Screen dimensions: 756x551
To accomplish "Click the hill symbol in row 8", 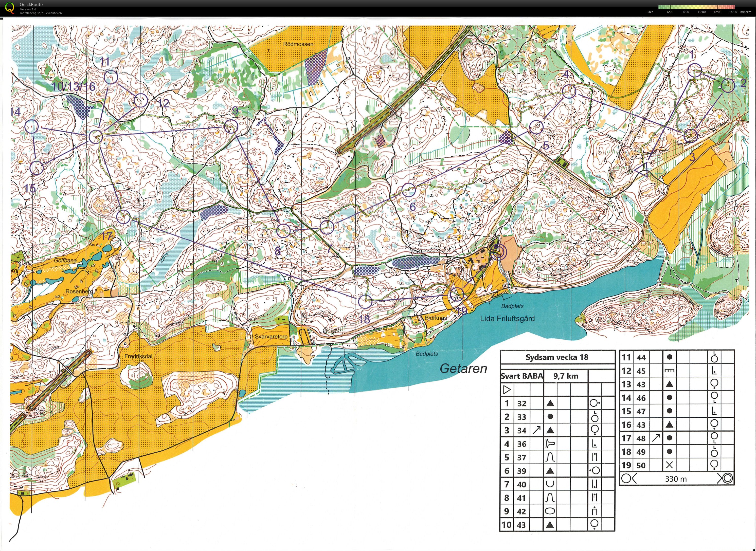I will tap(550, 498).
